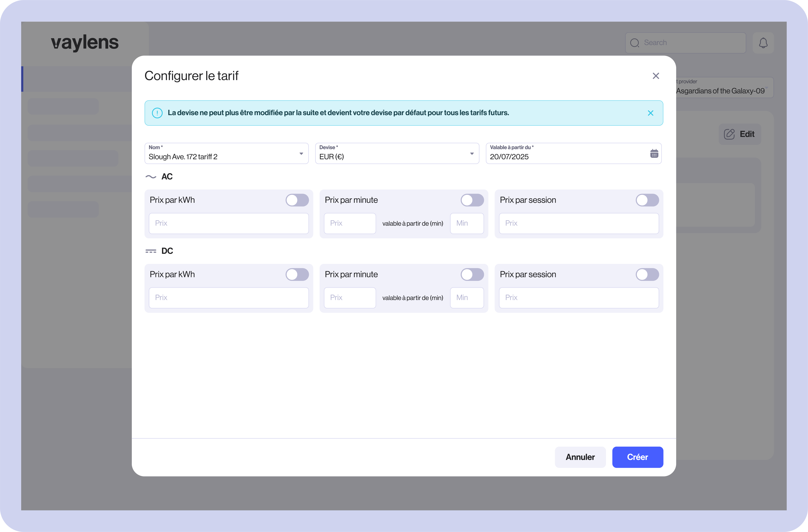Click the notification bell icon

coord(763,43)
